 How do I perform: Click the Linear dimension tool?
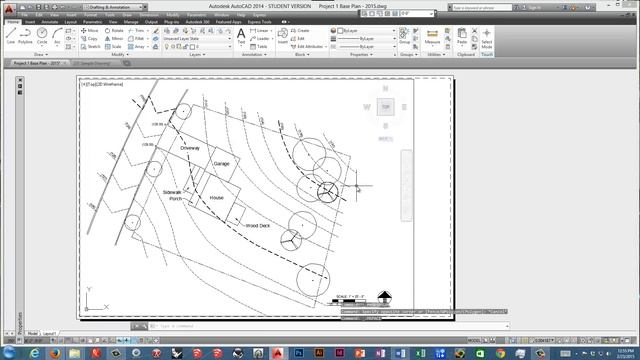click(259, 31)
